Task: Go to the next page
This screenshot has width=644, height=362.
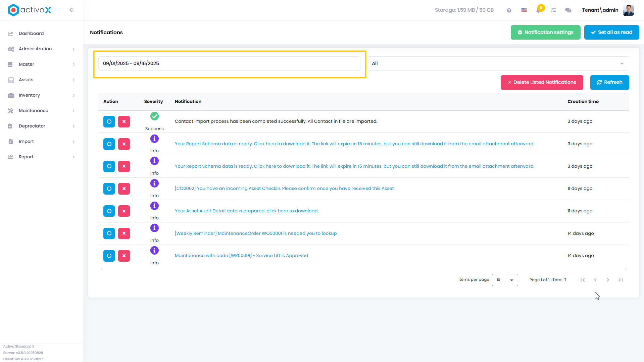Action: coord(608,280)
